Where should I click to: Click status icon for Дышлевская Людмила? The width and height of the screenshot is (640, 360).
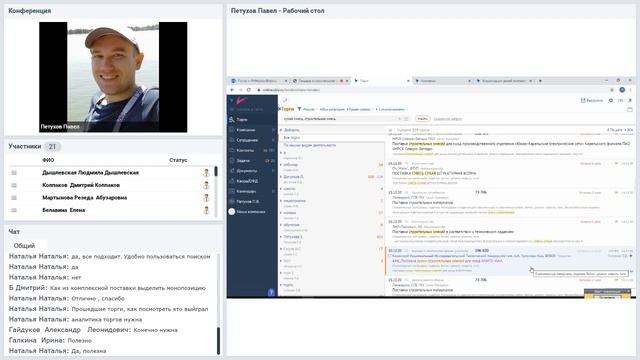[x=206, y=173]
